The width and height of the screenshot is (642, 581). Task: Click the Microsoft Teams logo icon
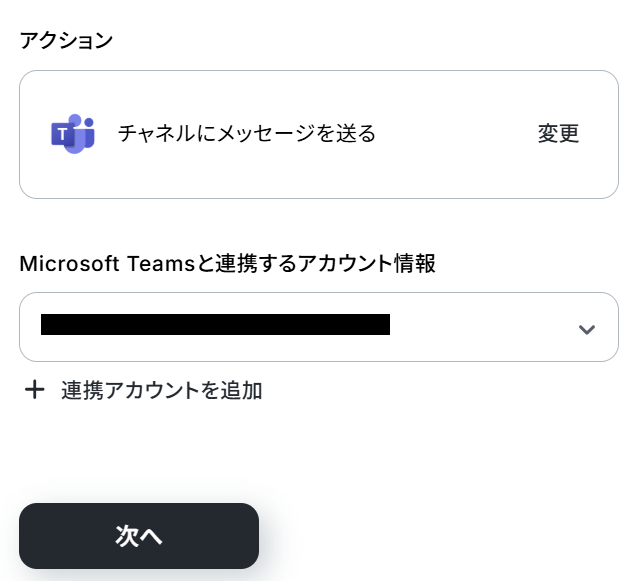[x=72, y=134]
